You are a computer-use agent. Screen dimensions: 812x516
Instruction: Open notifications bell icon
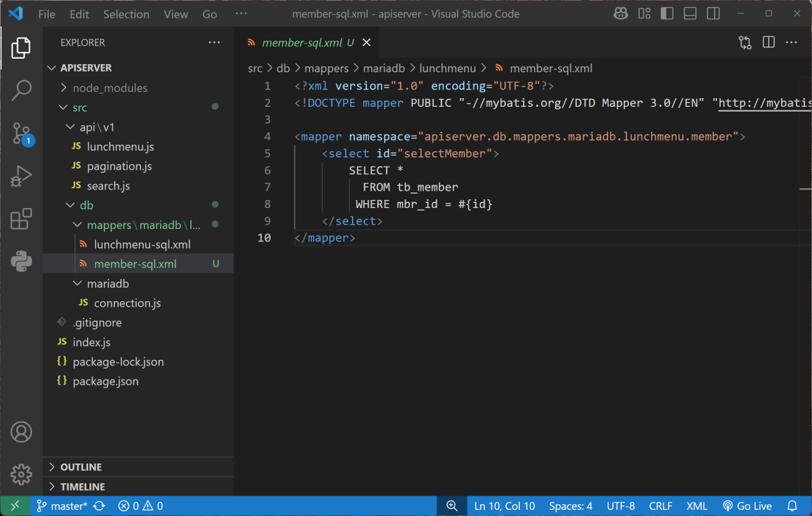pyautogui.click(x=793, y=506)
